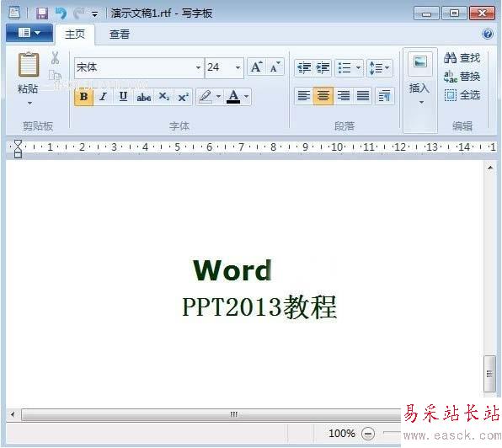The width and height of the screenshot is (502, 448).
Task: Cut selection with scissors icon
Action: (x=55, y=58)
